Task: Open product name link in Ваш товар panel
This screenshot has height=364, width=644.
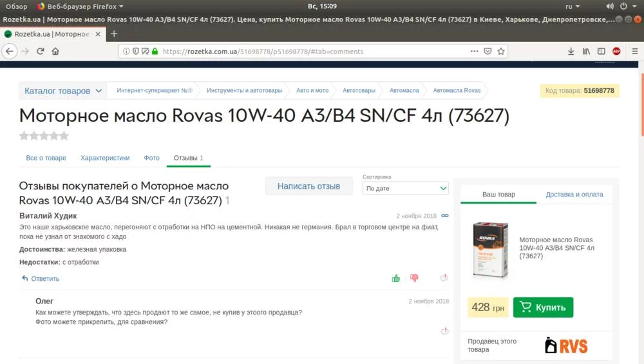Action: pos(556,248)
